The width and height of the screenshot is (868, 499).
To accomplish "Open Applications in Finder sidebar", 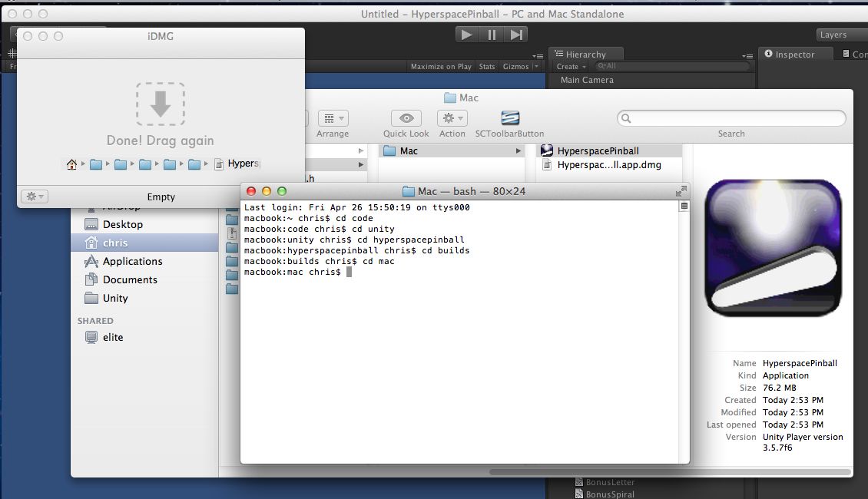I will pyautogui.click(x=145, y=261).
